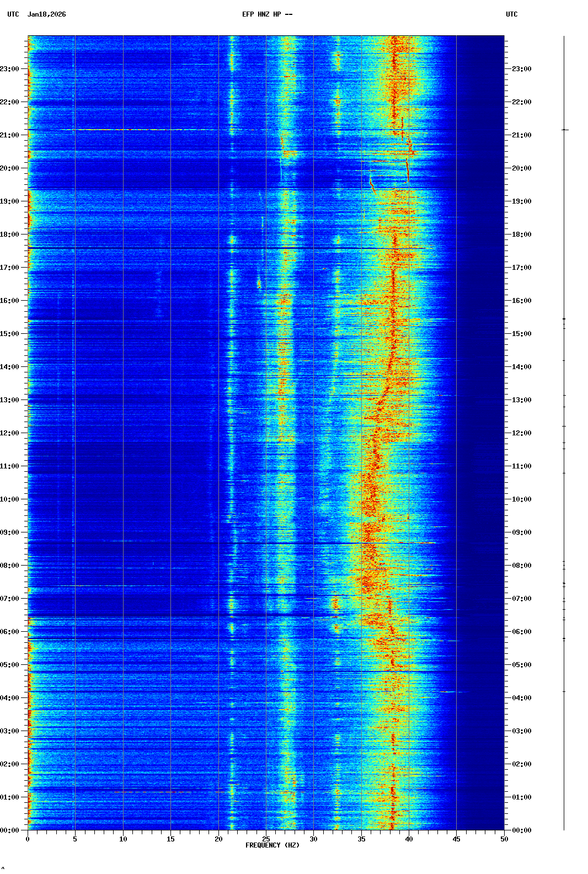Image resolution: width=588 pixels, height=874 pixels.
Task: Click the Jan18,2026 date label
Action: pyautogui.click(x=46, y=14)
